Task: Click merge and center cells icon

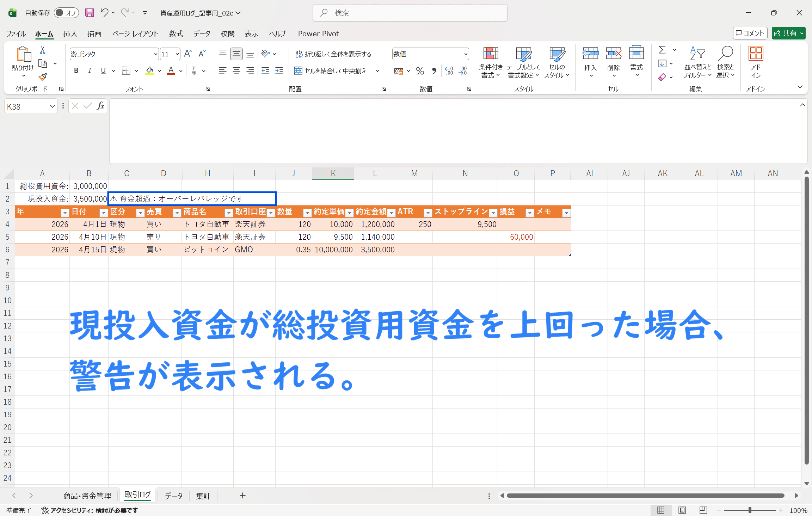Action: 298,71
